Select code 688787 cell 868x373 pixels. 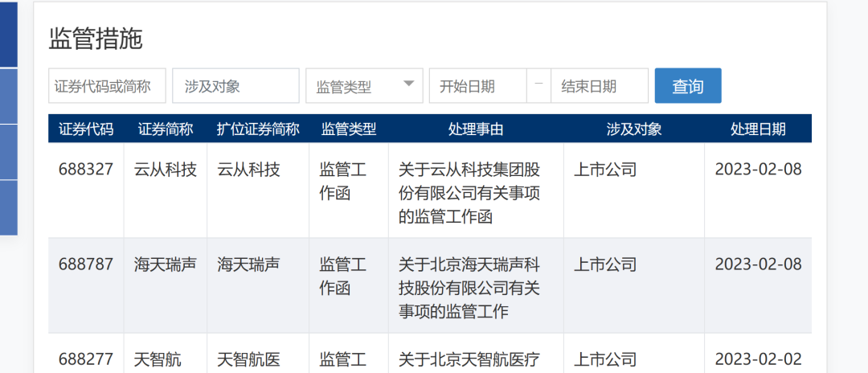point(86,264)
